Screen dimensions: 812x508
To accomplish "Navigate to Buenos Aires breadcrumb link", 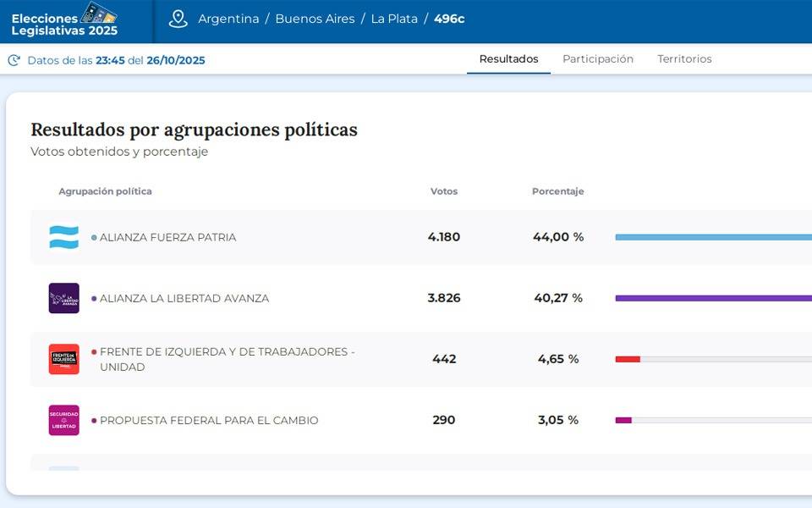I will tap(315, 19).
